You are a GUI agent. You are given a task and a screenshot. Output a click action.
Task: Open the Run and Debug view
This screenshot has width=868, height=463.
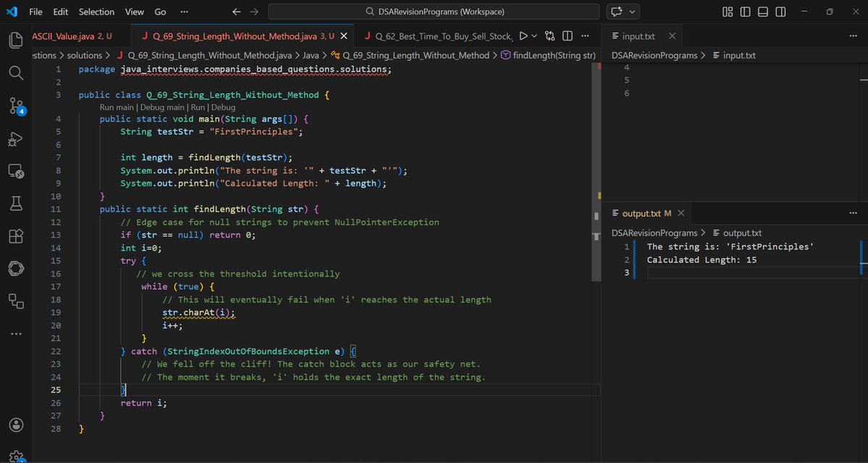16,138
